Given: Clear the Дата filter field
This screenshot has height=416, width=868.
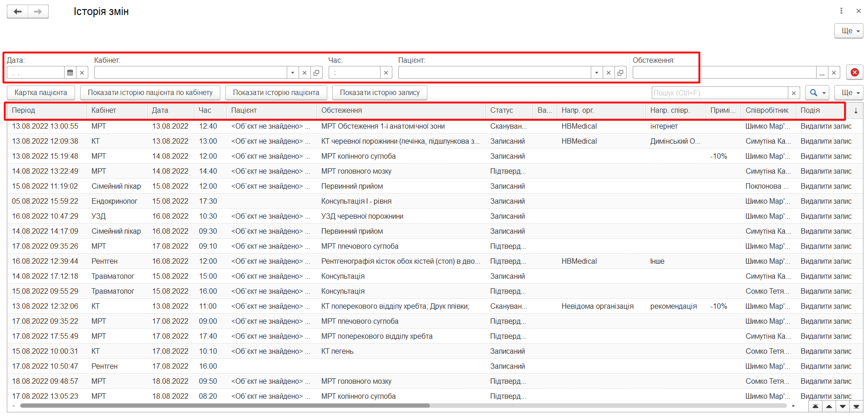Looking at the screenshot, I should (x=82, y=72).
